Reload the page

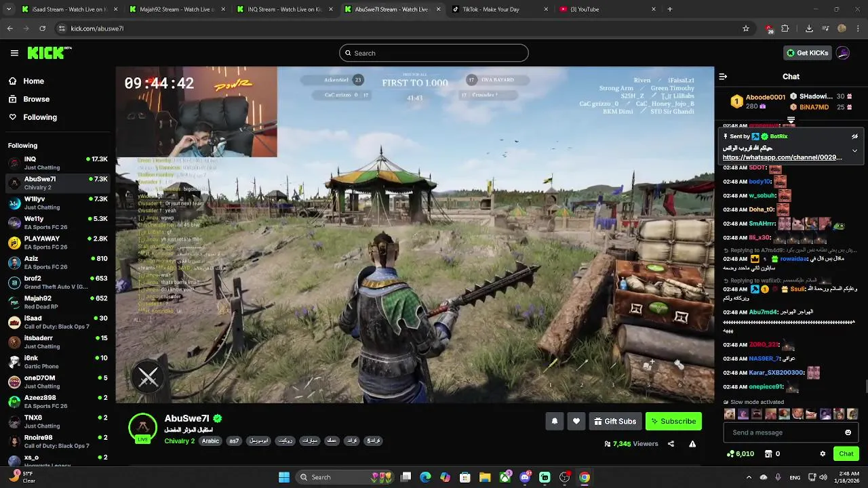(x=42, y=28)
